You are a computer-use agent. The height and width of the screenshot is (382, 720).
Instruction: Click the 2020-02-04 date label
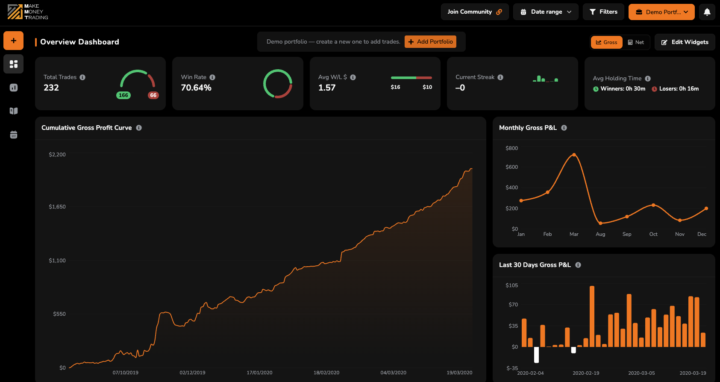click(530, 373)
